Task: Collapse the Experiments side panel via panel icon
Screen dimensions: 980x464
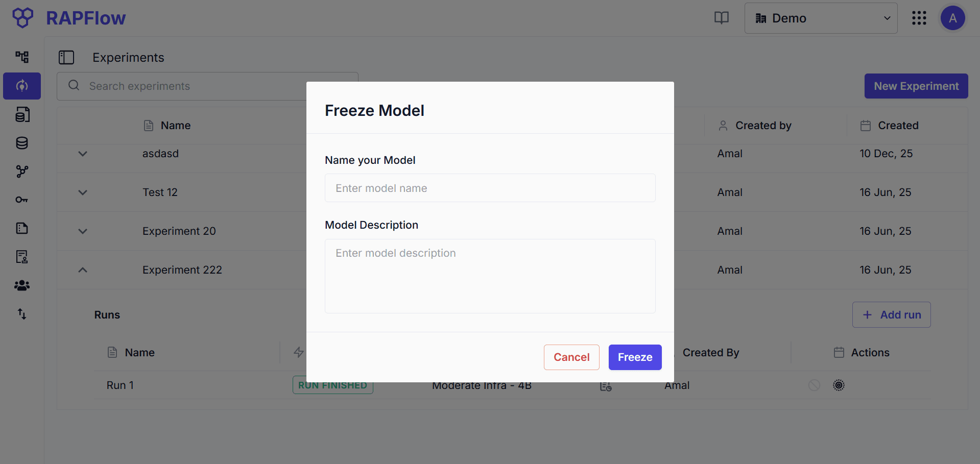Action: click(x=66, y=57)
